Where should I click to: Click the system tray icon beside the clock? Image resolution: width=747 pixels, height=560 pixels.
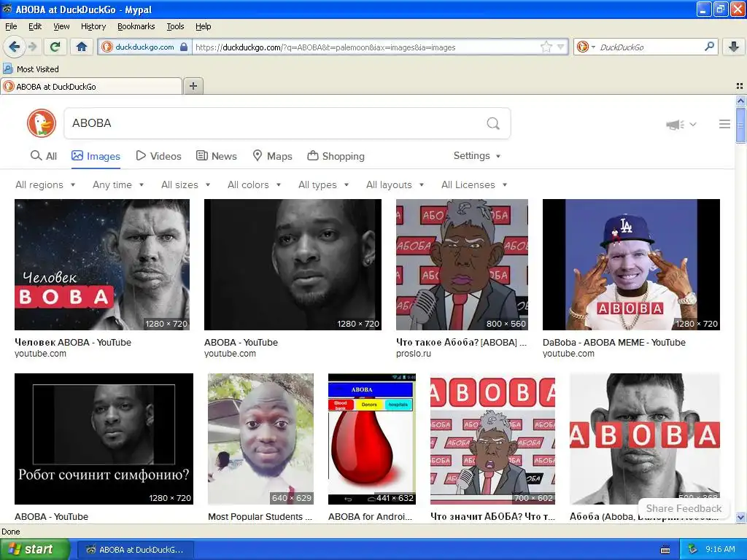point(692,550)
